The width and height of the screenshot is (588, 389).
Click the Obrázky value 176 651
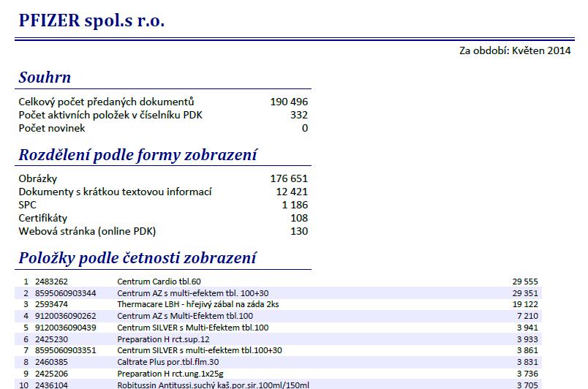[x=289, y=178]
